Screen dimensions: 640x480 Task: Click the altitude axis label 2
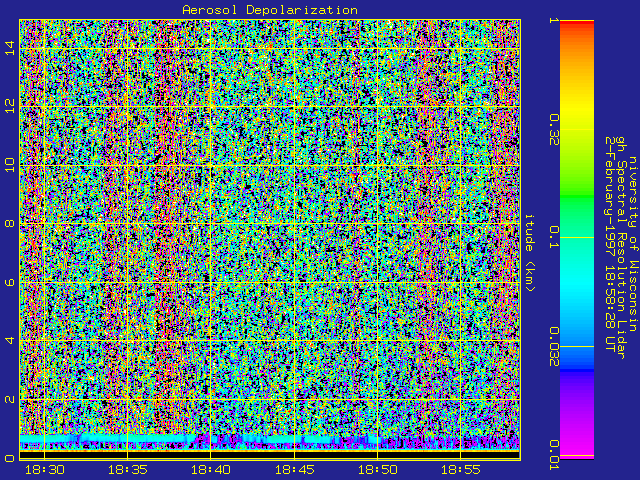click(x=9, y=399)
